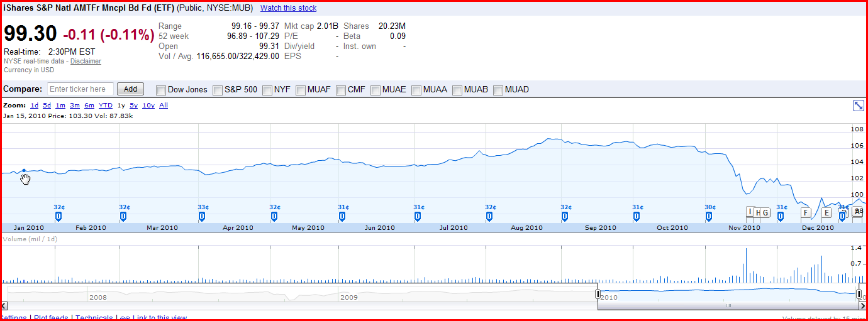Grab the left range-selector handle near 2010

tap(598, 294)
